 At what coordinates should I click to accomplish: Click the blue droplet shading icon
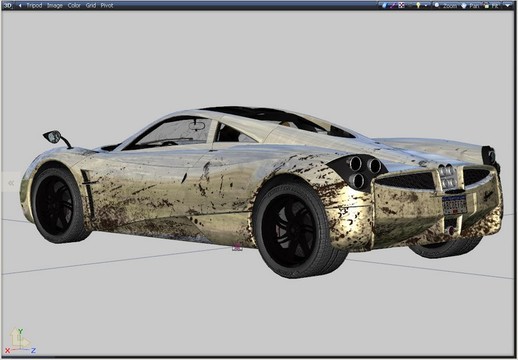tap(384, 5)
